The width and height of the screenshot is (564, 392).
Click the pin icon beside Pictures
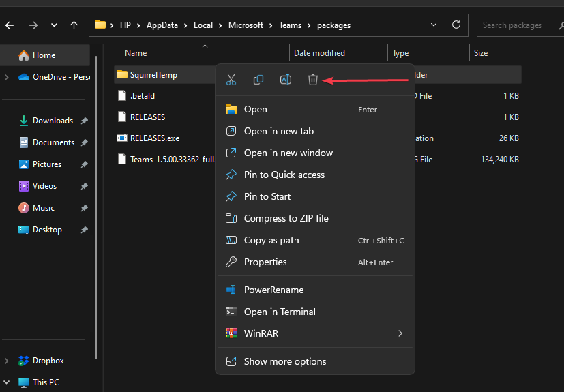click(x=84, y=165)
